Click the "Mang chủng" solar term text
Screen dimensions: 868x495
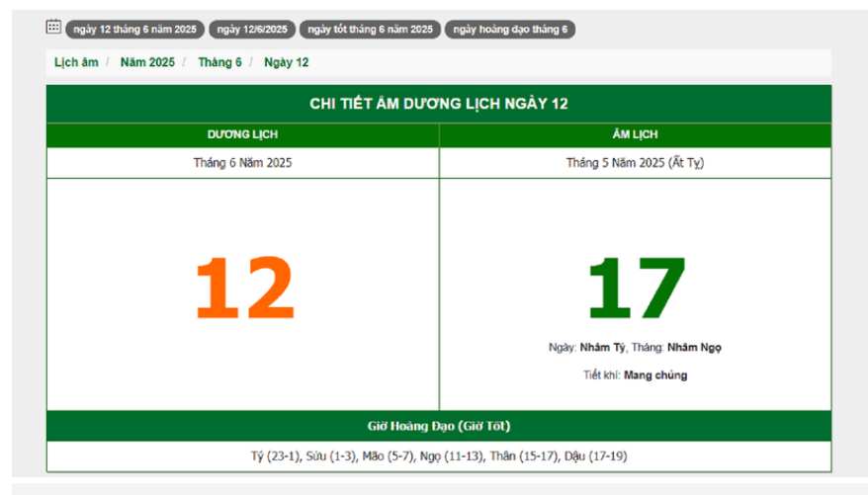654,375
